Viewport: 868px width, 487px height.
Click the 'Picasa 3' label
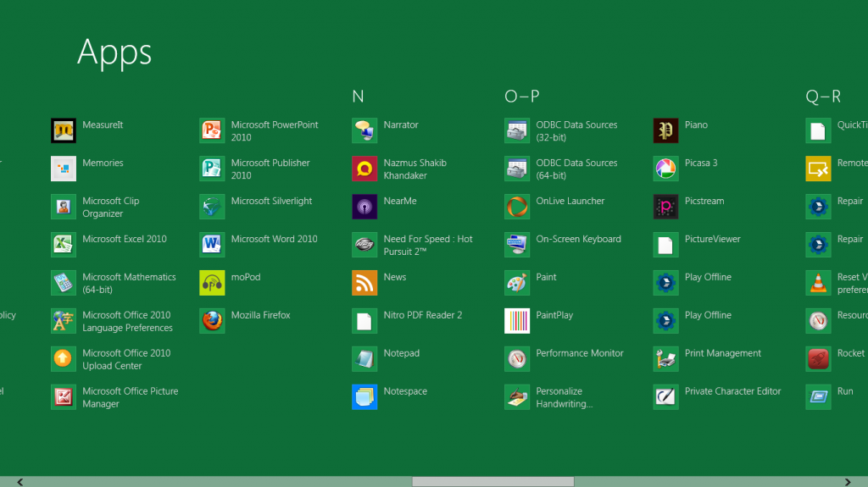point(701,163)
